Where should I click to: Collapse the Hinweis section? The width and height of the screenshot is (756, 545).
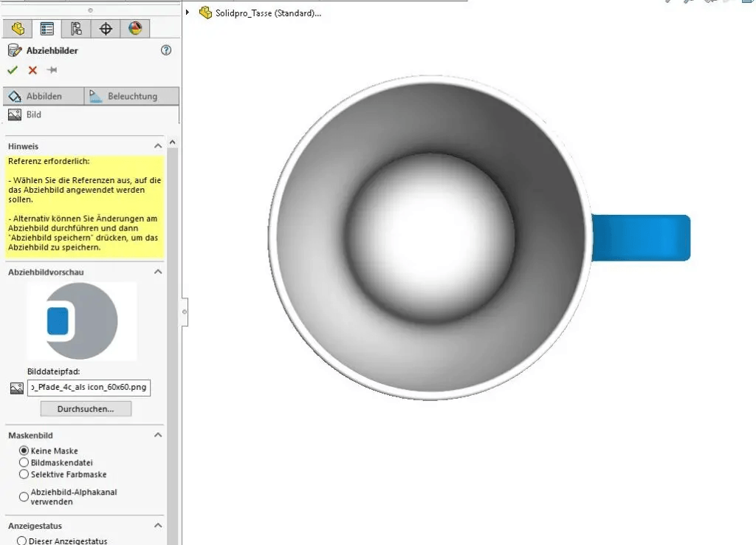point(158,146)
